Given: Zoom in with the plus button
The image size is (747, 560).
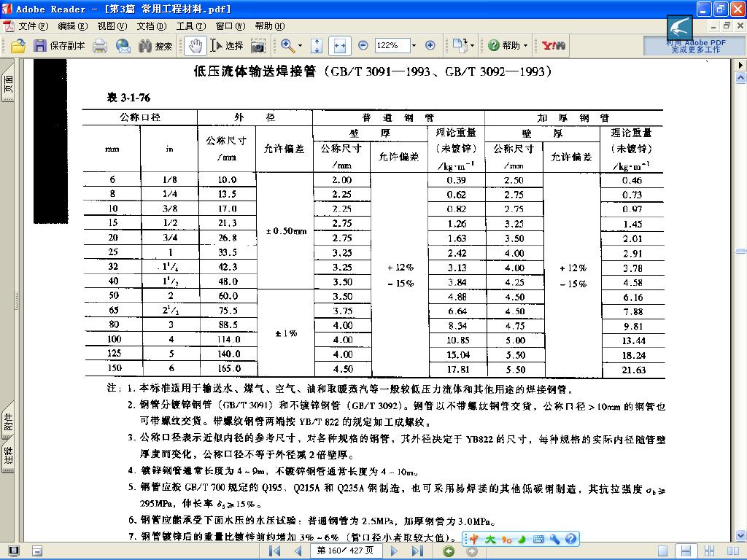Looking at the screenshot, I should pos(430,45).
